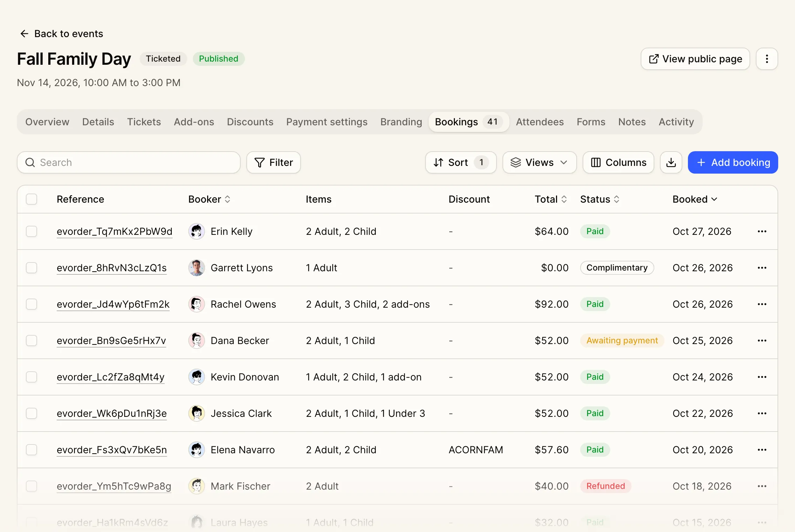This screenshot has height=532, width=795.
Task: Click Elena Navarro's avatar
Action: [197, 450]
